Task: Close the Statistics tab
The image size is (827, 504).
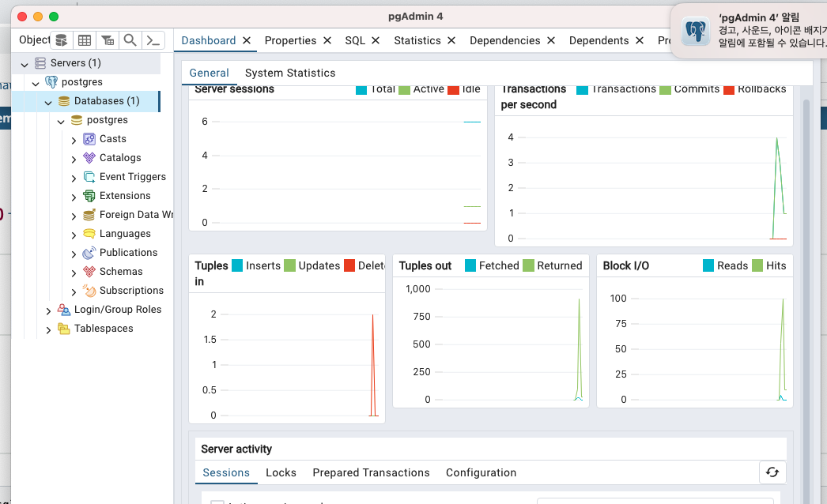Action: pyautogui.click(x=451, y=40)
